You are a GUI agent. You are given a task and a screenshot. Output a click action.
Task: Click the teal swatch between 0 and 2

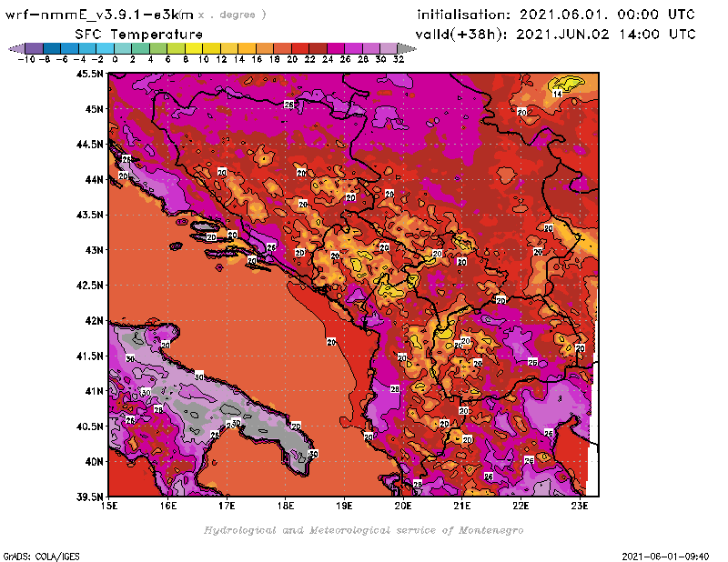pyautogui.click(x=123, y=48)
